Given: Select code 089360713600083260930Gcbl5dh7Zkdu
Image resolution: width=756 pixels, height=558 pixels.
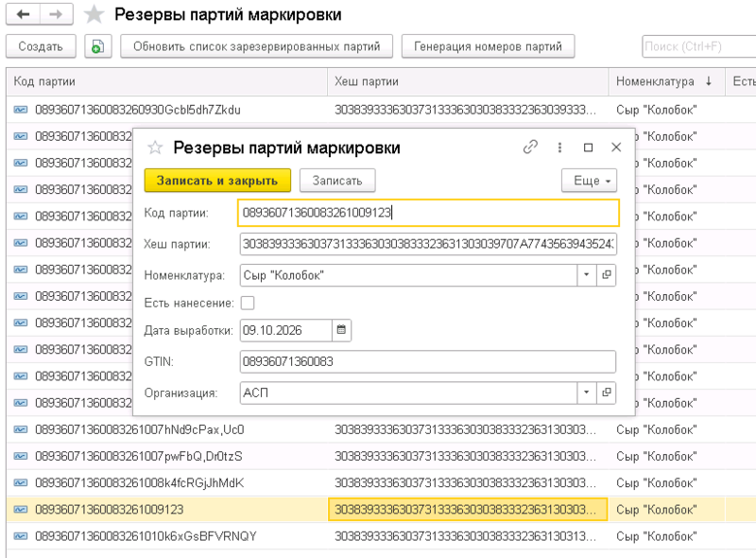Looking at the screenshot, I should point(137,110).
